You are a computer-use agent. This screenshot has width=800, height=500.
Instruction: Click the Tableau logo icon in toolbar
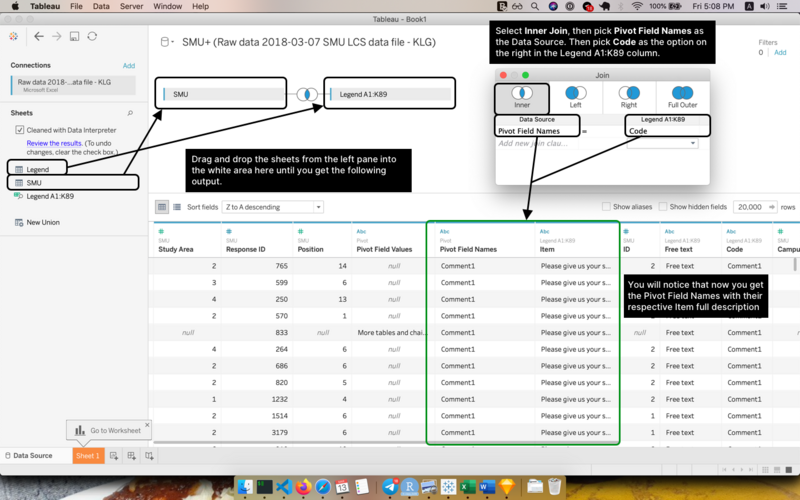pyautogui.click(x=14, y=36)
